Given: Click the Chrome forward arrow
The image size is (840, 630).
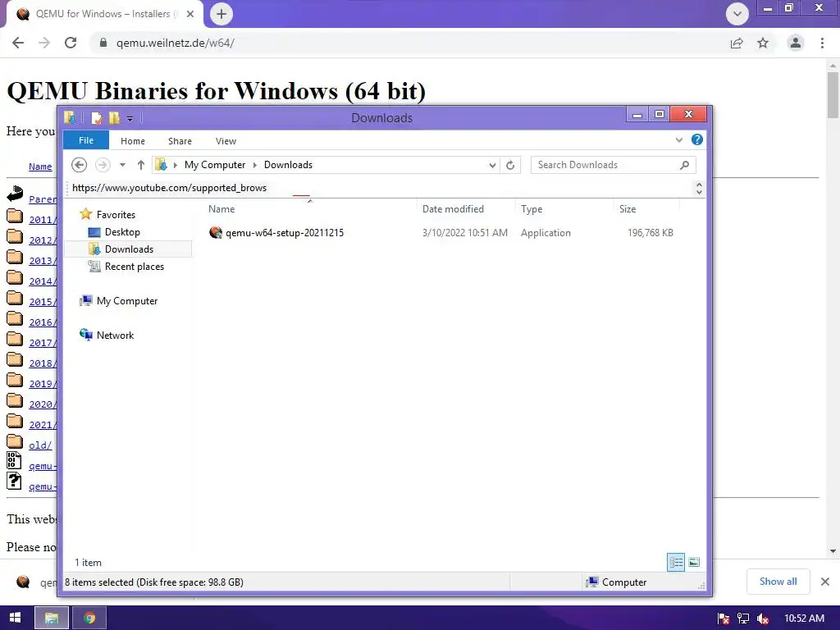Looking at the screenshot, I should [44, 43].
